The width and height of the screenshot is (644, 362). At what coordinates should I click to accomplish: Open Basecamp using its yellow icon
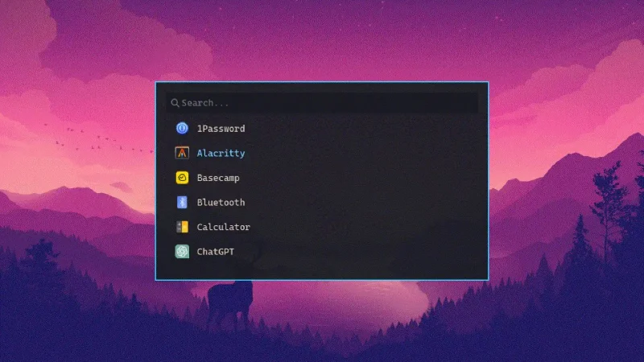182,177
